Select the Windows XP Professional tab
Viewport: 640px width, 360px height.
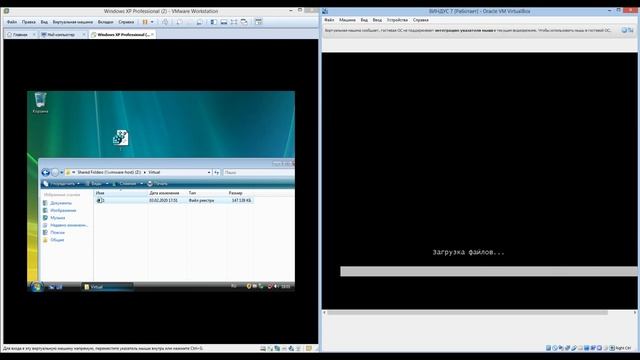click(123, 35)
